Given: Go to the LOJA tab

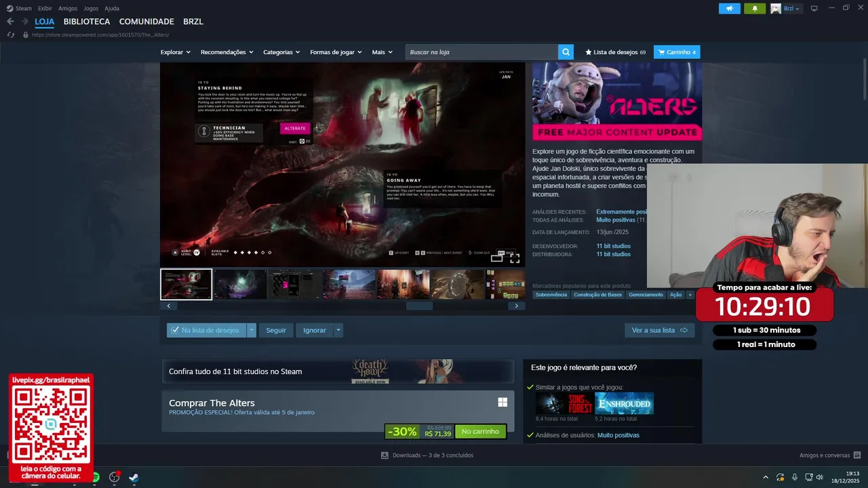Looking at the screenshot, I should [45, 22].
